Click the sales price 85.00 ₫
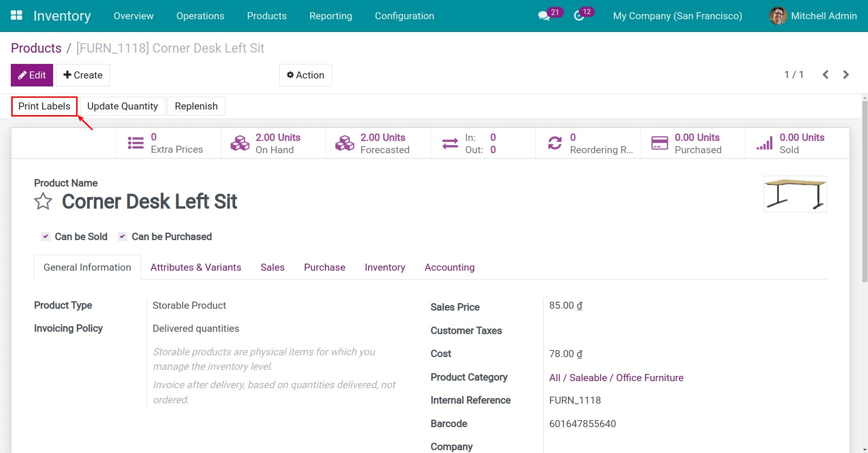Image resolution: width=868 pixels, height=453 pixels. point(566,305)
